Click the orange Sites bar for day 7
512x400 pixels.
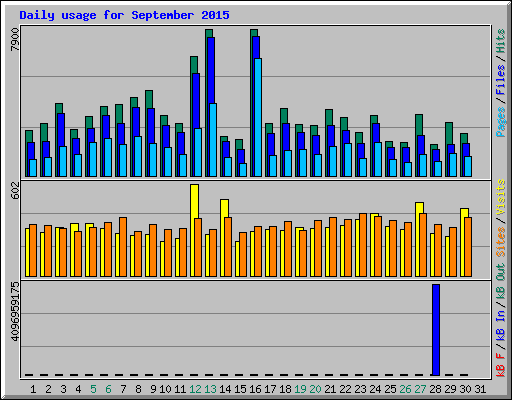[x=123, y=247]
